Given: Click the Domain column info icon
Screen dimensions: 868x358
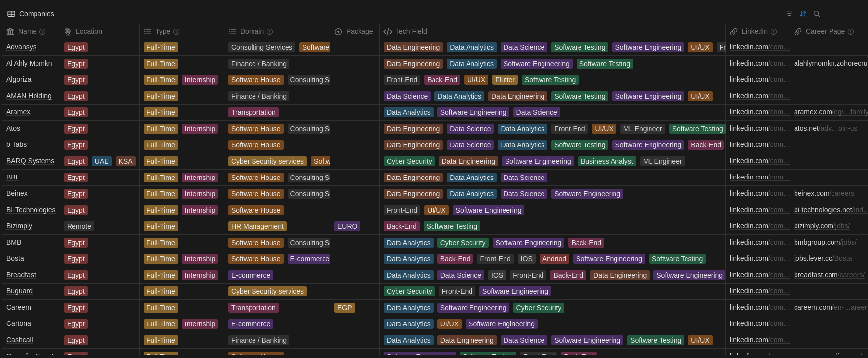Looking at the screenshot, I should tap(270, 32).
